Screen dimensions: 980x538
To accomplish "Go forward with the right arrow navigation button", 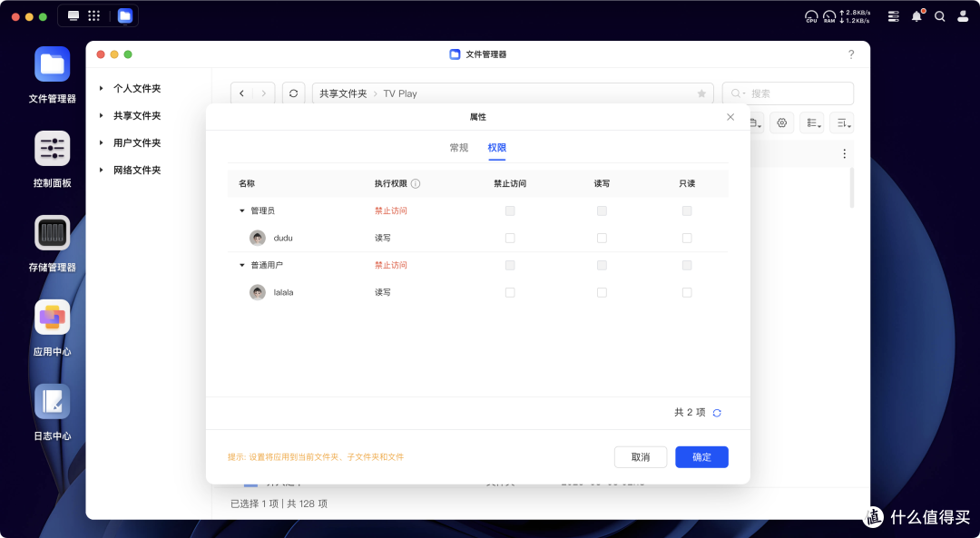I will click(x=264, y=93).
